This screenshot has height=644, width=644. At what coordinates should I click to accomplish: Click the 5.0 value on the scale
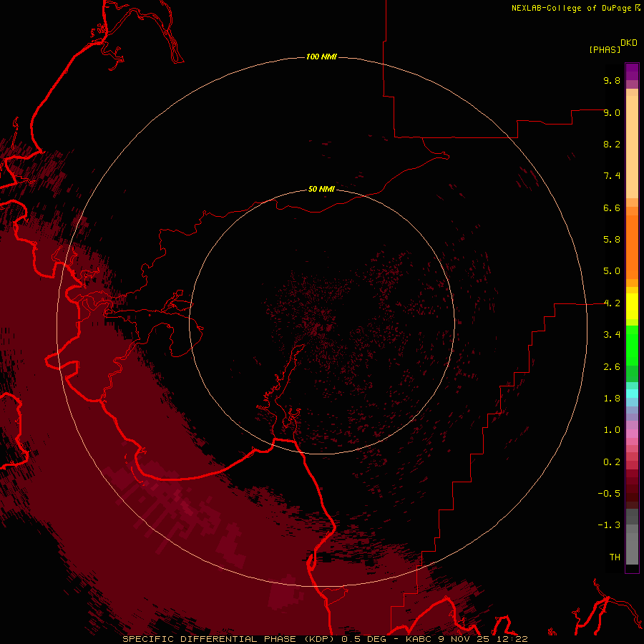612,271
